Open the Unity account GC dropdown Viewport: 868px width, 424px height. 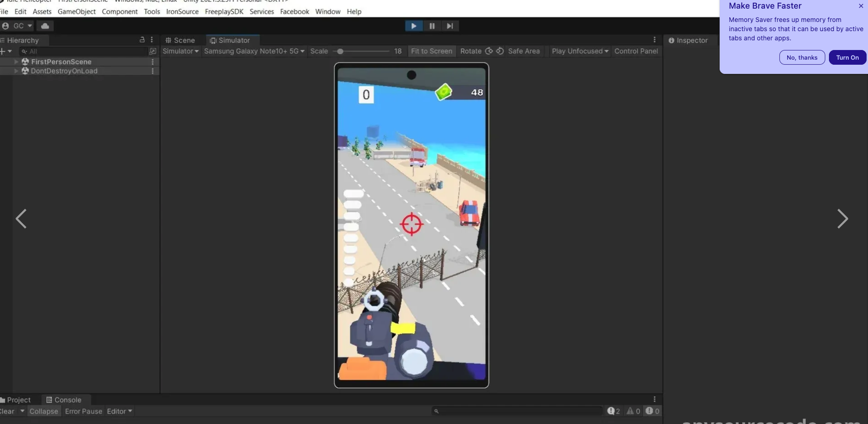tap(17, 26)
